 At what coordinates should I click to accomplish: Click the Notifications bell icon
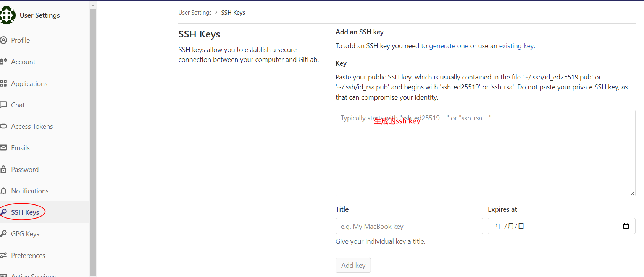[4, 191]
